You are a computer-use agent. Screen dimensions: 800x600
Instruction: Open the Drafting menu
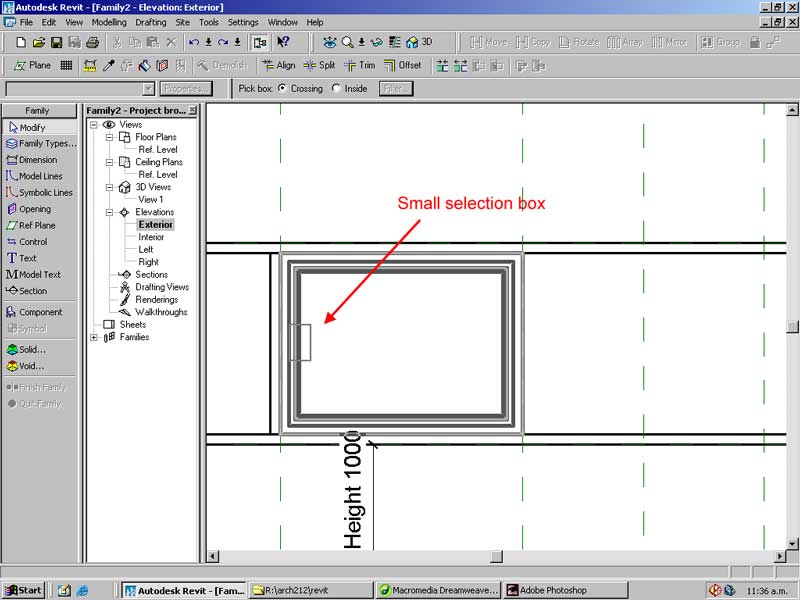(x=151, y=22)
